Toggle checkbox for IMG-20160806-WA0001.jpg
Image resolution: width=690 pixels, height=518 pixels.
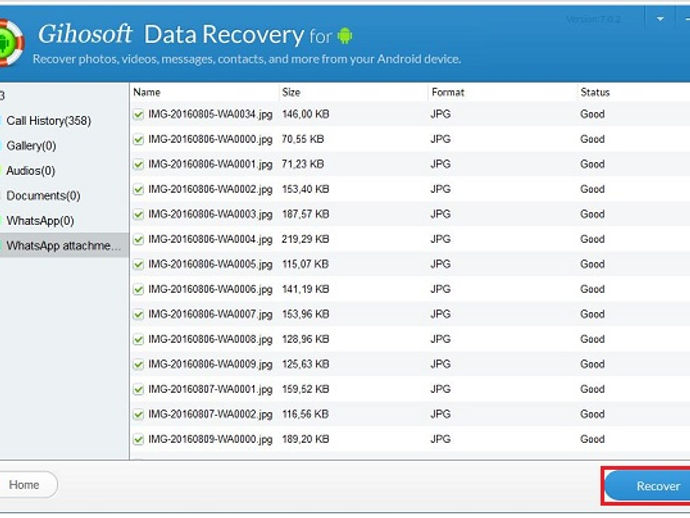[139, 165]
